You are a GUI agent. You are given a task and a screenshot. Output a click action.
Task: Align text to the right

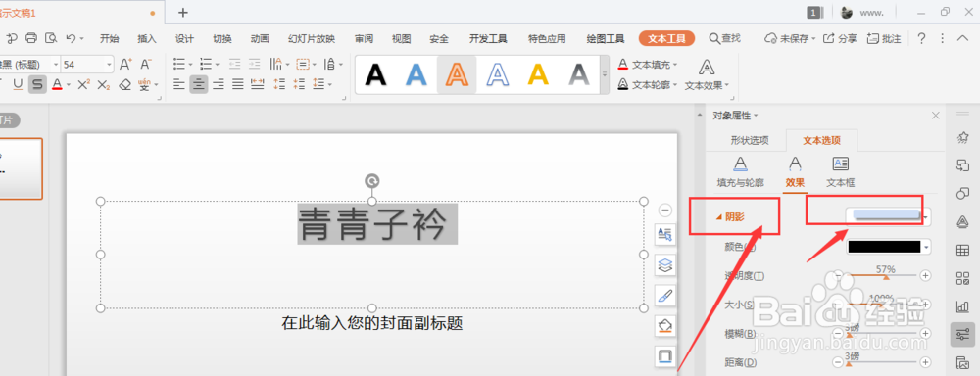[x=219, y=84]
